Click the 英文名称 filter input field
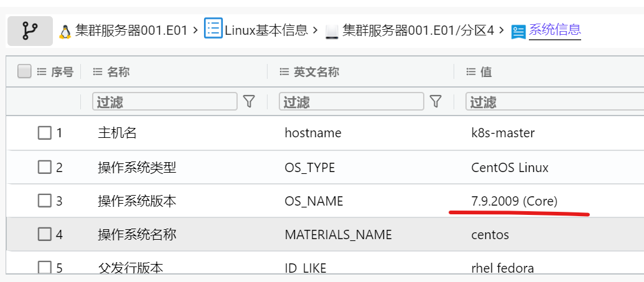The image size is (644, 282). pos(351,101)
